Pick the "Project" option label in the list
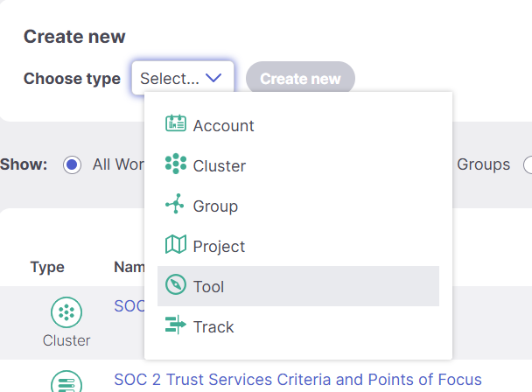Viewport: 532px width, 392px height. click(219, 247)
